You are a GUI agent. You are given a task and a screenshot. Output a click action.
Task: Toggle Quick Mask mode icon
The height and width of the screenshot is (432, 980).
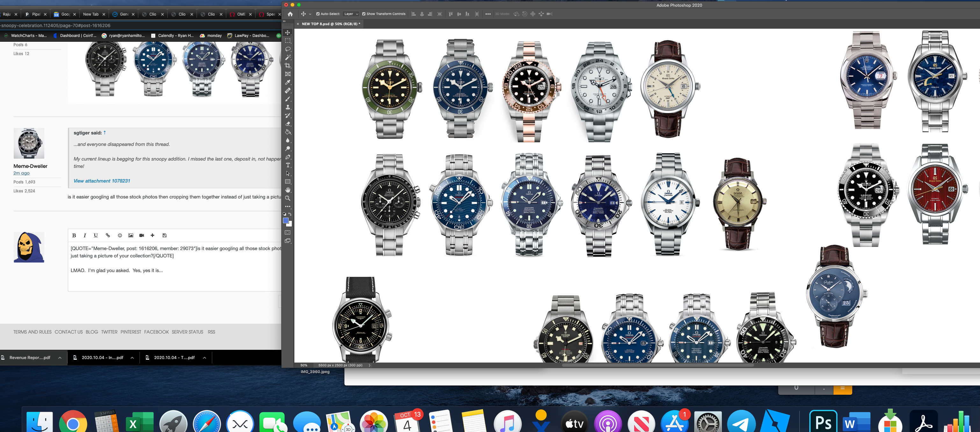[288, 232]
